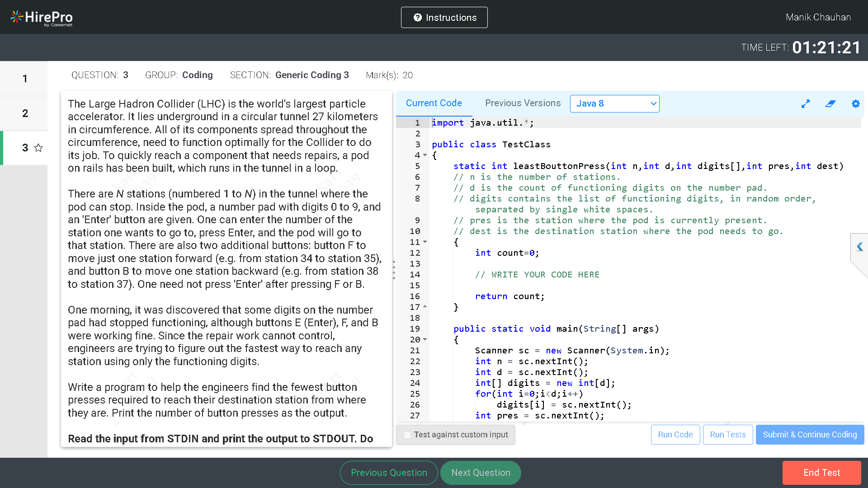The image size is (868, 488).
Task: Click Run Tests button
Action: click(727, 435)
